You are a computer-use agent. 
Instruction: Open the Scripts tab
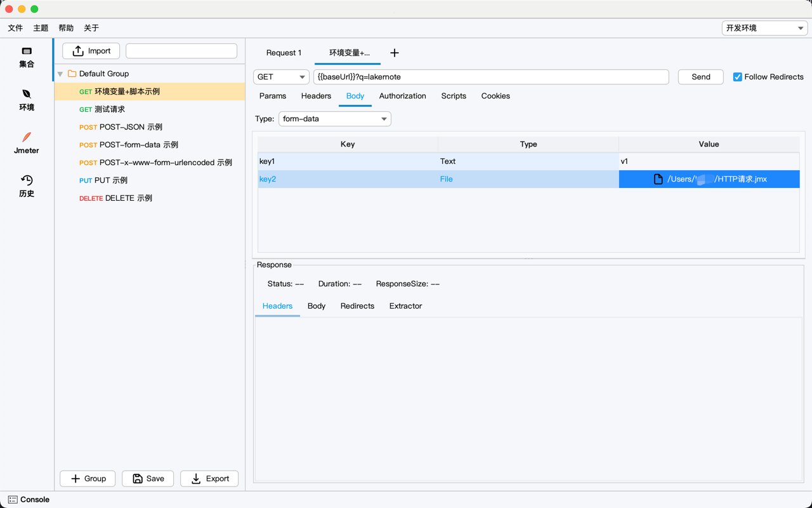point(454,96)
